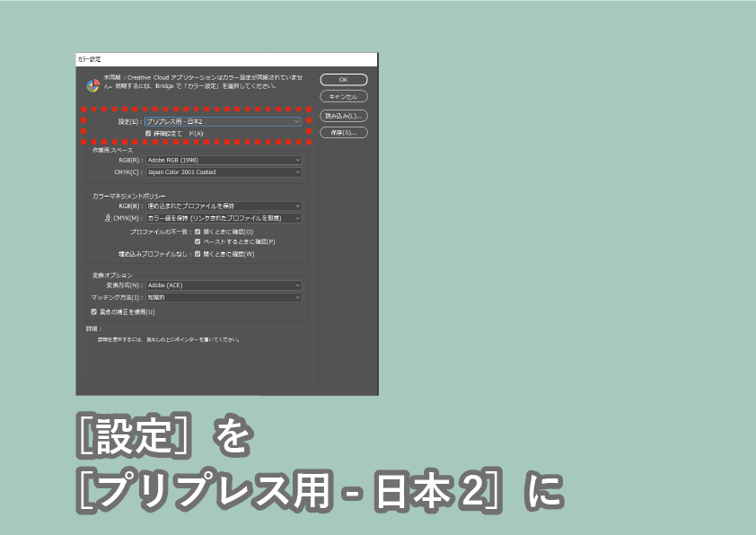This screenshot has width=756, height=535.
Task: Click the 作業用スペース group label
Action: [113, 150]
